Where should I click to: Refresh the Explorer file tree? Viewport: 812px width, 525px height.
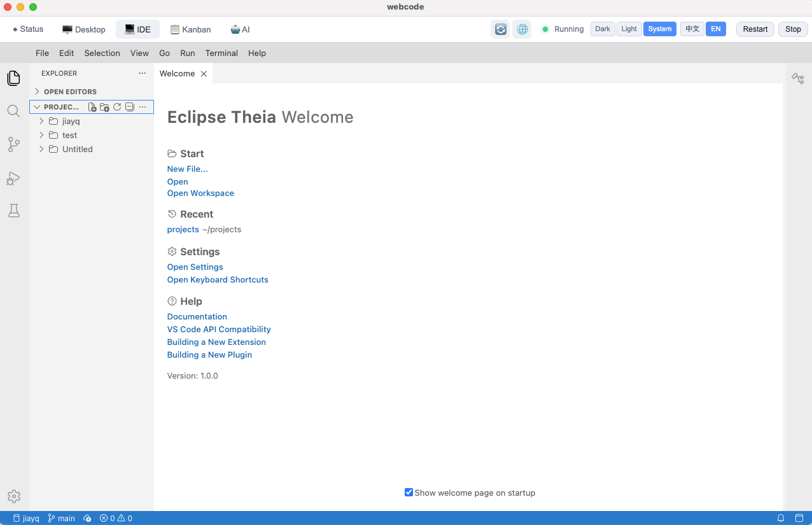[x=117, y=107]
